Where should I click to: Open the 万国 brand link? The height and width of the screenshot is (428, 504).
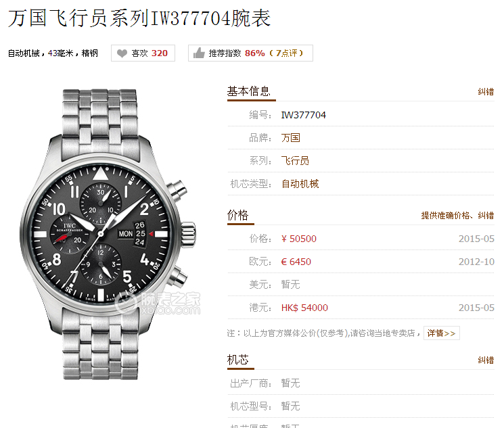[x=291, y=138]
